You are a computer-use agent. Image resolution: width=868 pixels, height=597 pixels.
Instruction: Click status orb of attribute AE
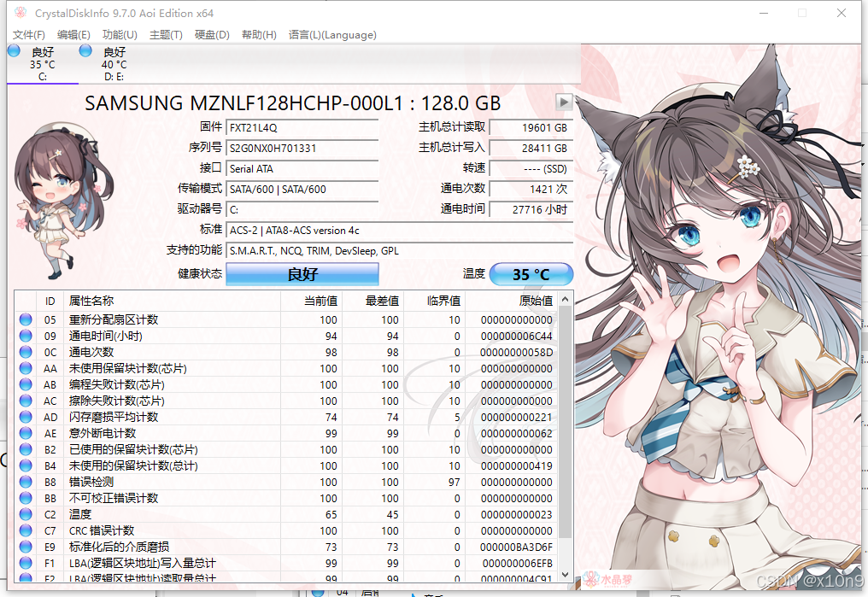[x=26, y=433]
